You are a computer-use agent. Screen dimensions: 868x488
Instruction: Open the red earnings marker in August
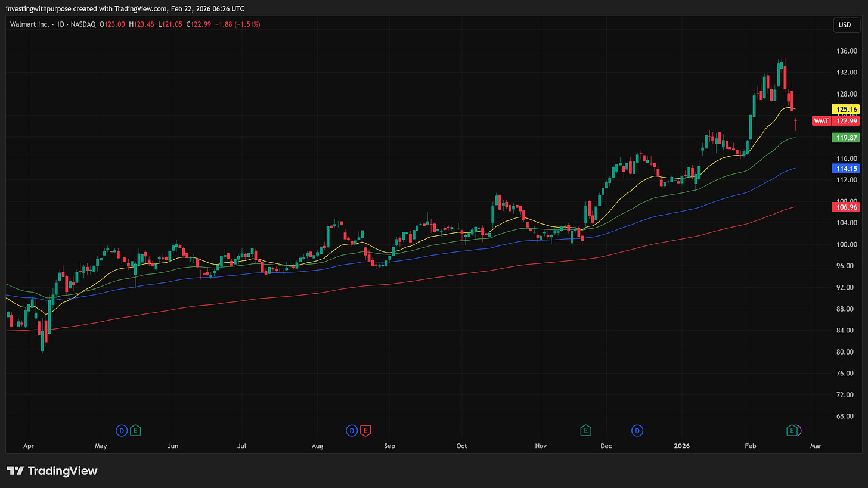click(x=365, y=430)
